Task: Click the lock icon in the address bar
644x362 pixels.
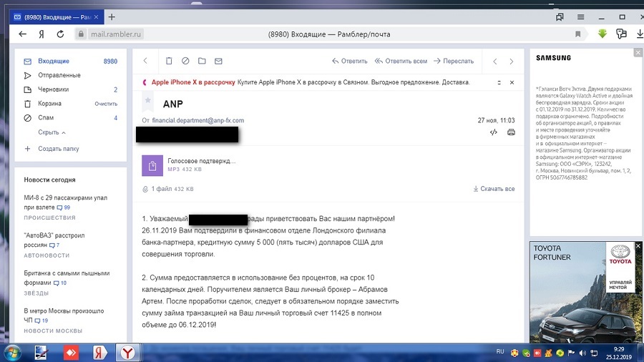Action: (81, 34)
